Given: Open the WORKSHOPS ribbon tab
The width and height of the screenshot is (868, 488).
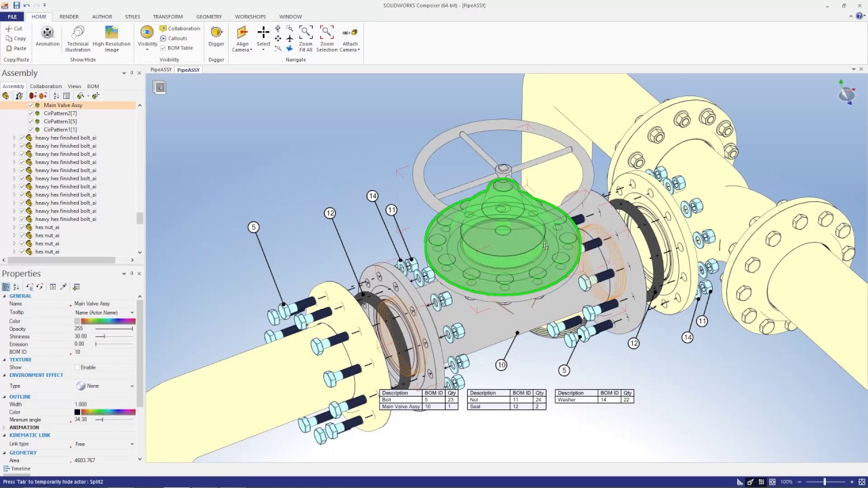Looking at the screenshot, I should [250, 16].
